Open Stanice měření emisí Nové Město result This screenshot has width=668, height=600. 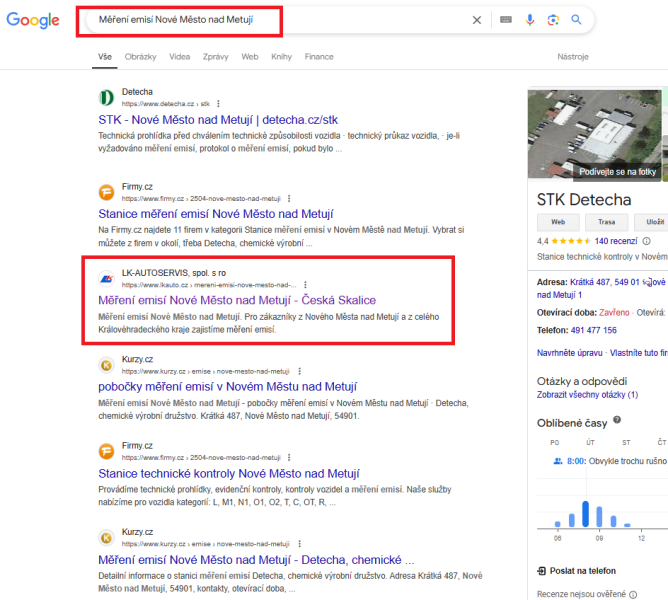(x=216, y=214)
